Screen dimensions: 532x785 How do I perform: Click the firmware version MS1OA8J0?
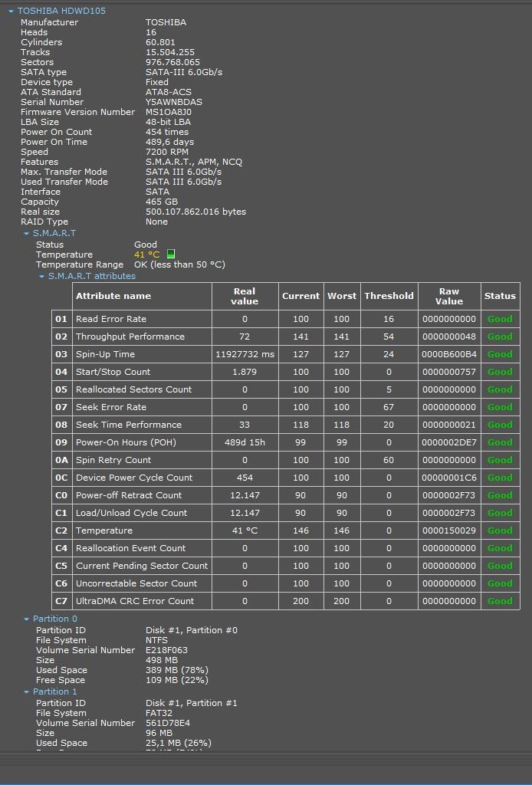[168, 112]
